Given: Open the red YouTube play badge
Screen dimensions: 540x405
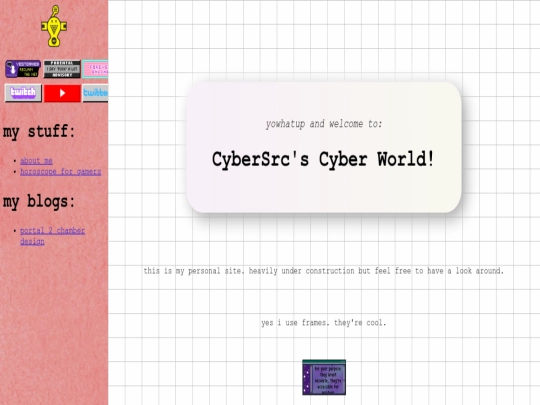Looking at the screenshot, I should [62, 93].
